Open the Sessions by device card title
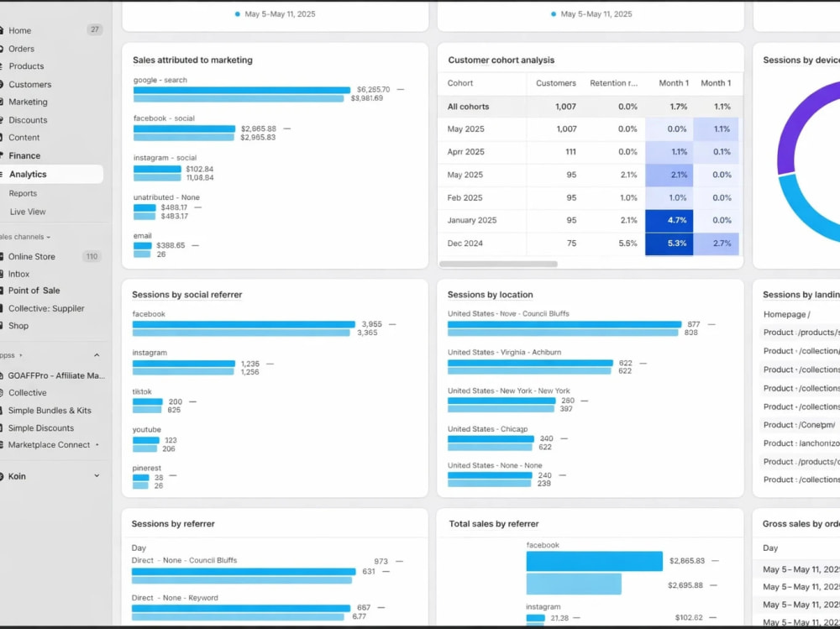Image resolution: width=840 pixels, height=629 pixels. (x=801, y=60)
